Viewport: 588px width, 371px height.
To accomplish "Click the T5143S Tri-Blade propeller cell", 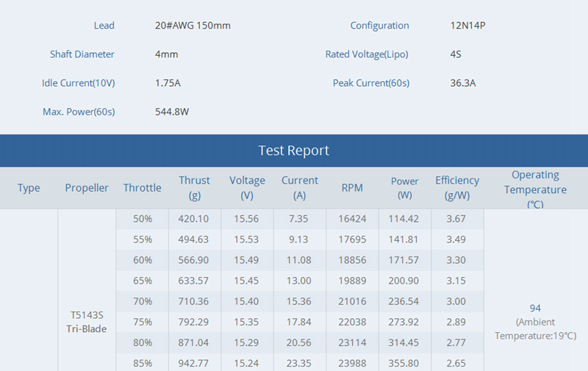I will pos(87,322).
